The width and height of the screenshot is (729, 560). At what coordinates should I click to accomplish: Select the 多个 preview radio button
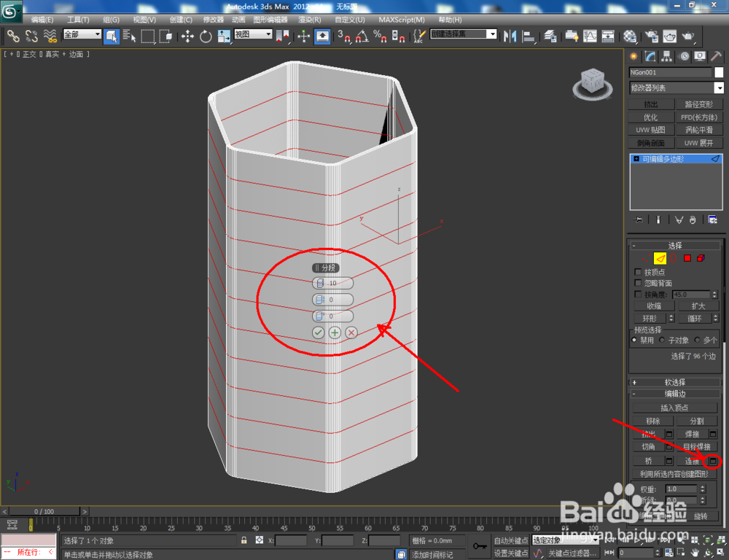[x=697, y=340]
